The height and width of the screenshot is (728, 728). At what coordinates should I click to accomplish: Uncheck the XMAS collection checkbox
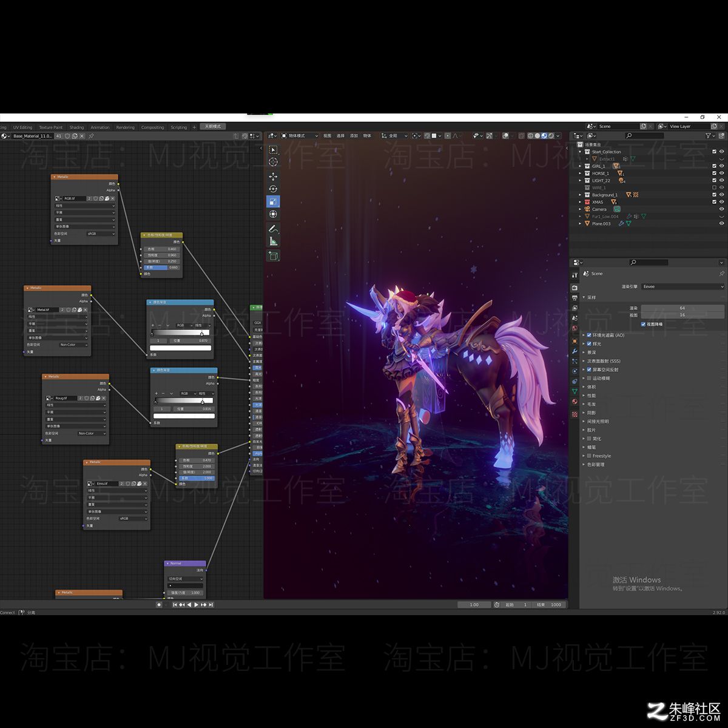click(x=714, y=202)
